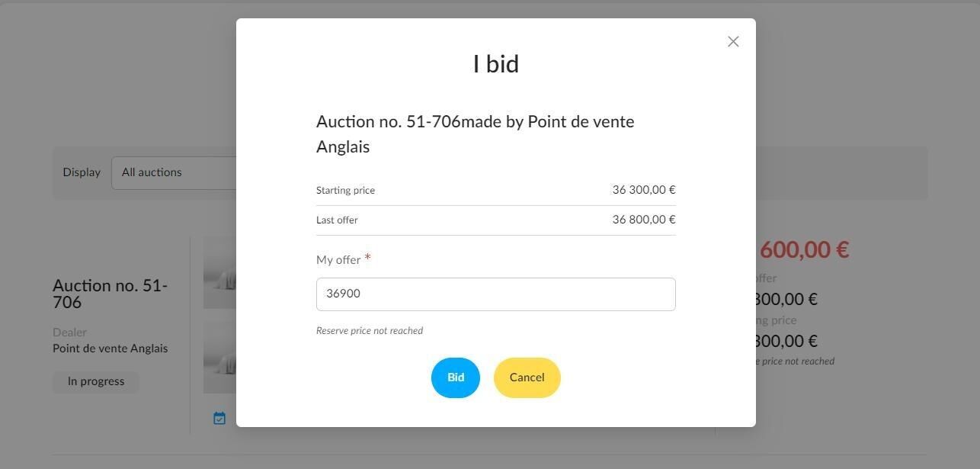Click the Starting price 36 300,00 € value

644,190
